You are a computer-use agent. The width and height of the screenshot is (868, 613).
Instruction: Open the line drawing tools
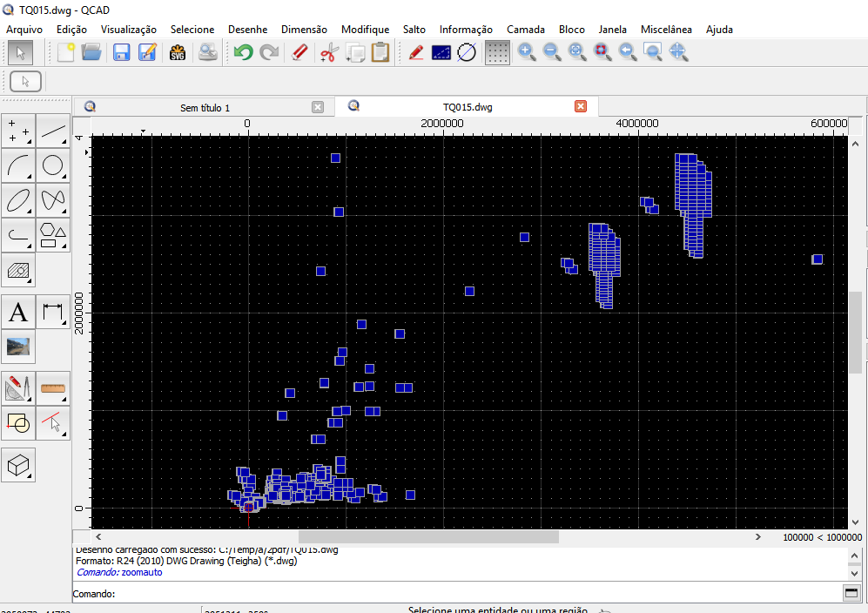point(53,131)
